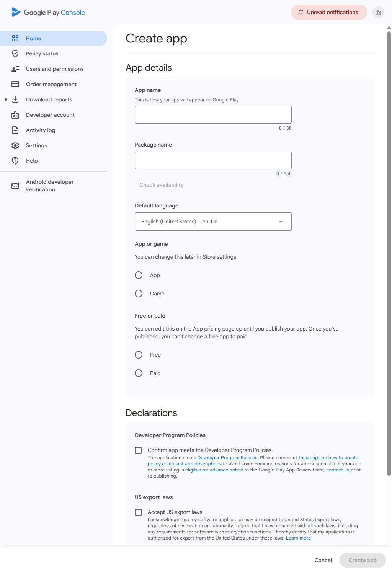This screenshot has height=574, width=392.
Task: Click the bell icon in Unread notifications
Action: click(301, 12)
